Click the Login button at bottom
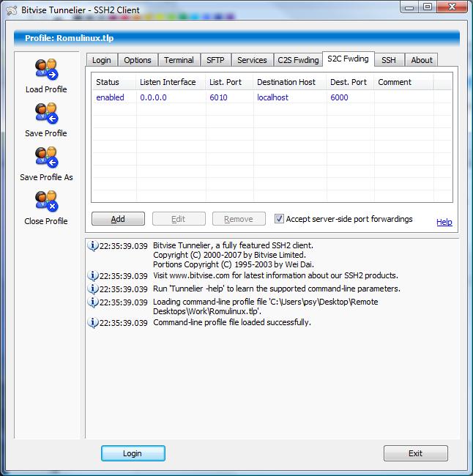Viewport: 473px width, 476px height. point(133,453)
